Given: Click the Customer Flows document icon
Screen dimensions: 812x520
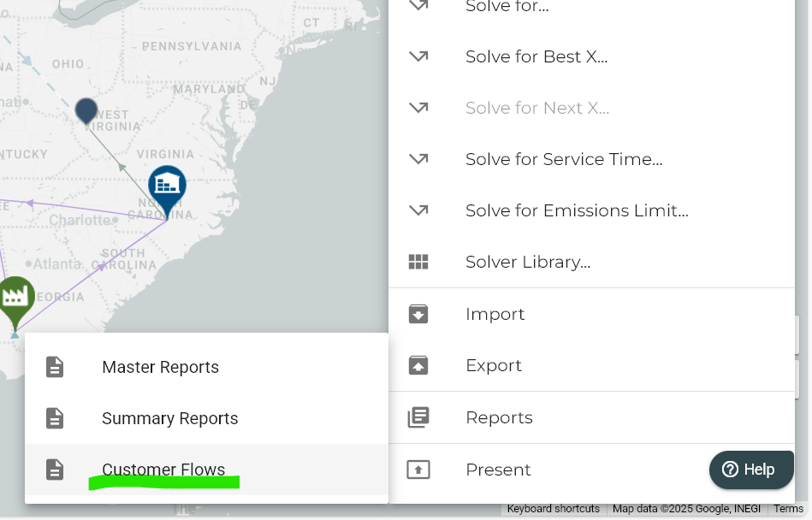Looking at the screenshot, I should point(55,470).
